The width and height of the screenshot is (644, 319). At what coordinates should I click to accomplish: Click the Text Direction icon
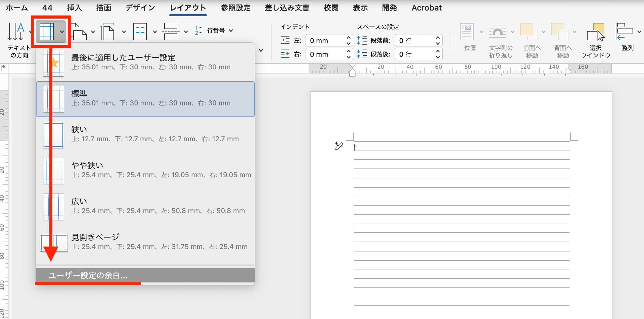(x=16, y=32)
